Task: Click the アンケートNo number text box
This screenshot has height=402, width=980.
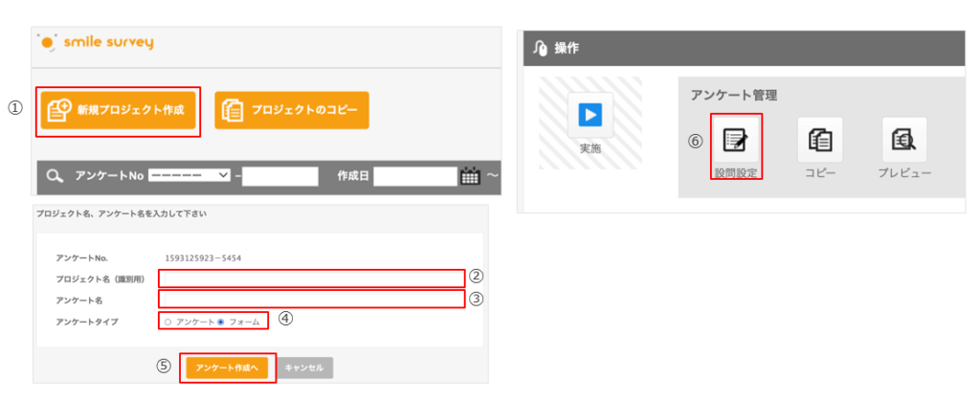Action: coord(280,176)
